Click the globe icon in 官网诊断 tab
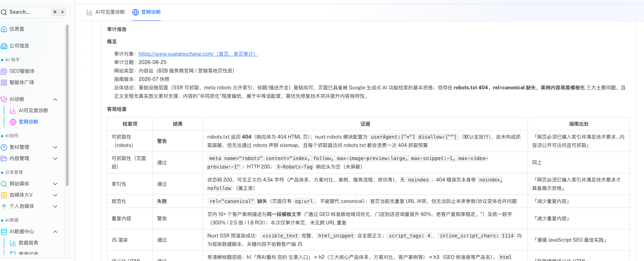Viewport: 644px width, 261px height. tap(135, 12)
